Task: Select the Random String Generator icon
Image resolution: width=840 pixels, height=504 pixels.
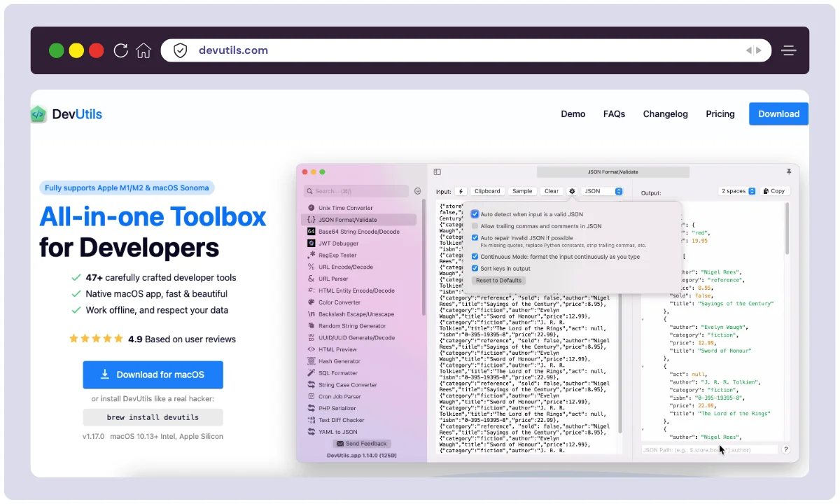Action: pyautogui.click(x=311, y=325)
